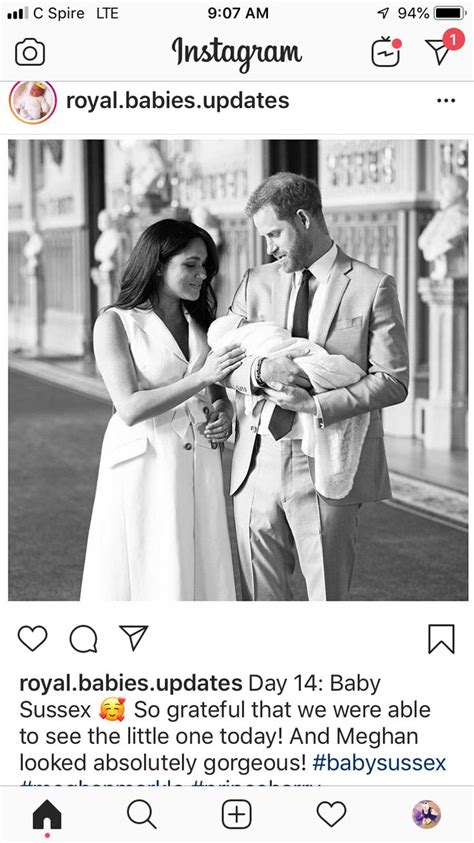Open the camera icon in header
Viewport: 474px width, 843px height.
coord(30,53)
